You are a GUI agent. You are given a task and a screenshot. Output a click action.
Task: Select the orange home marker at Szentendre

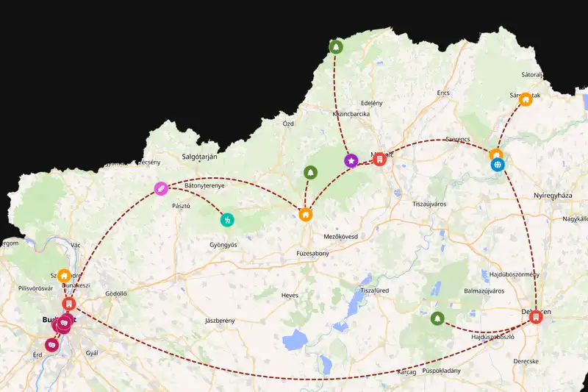pyautogui.click(x=64, y=276)
